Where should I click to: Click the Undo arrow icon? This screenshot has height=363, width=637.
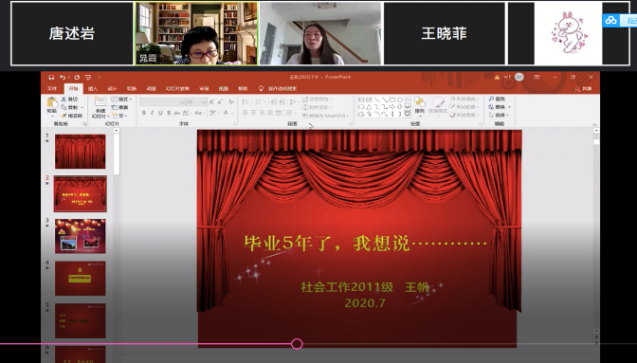pos(62,77)
